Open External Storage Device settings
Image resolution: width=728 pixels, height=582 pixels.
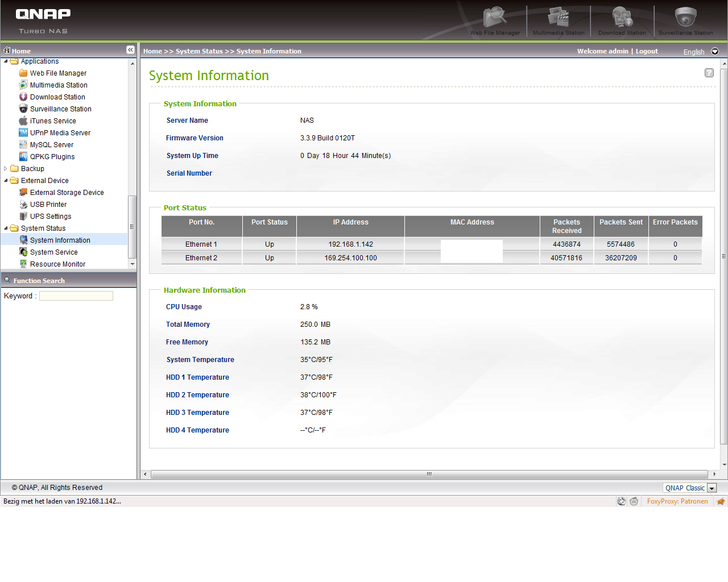pyautogui.click(x=67, y=192)
